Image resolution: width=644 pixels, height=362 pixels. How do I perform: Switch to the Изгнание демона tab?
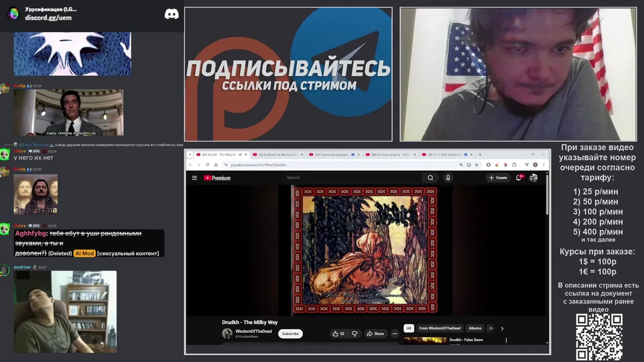click(390, 154)
